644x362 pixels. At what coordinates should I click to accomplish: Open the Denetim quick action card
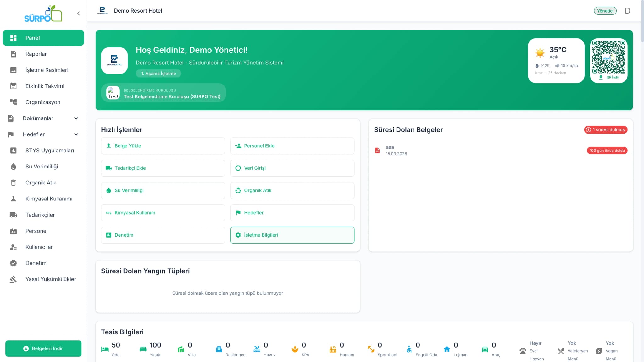tap(163, 235)
